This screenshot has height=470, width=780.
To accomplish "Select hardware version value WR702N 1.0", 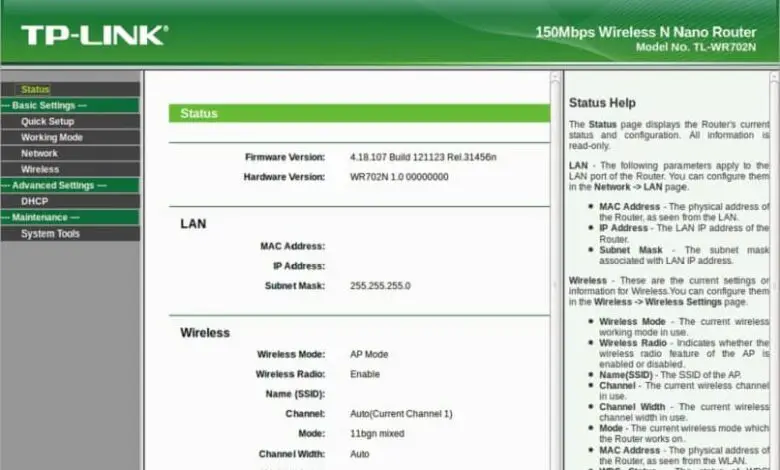I will (399, 177).
